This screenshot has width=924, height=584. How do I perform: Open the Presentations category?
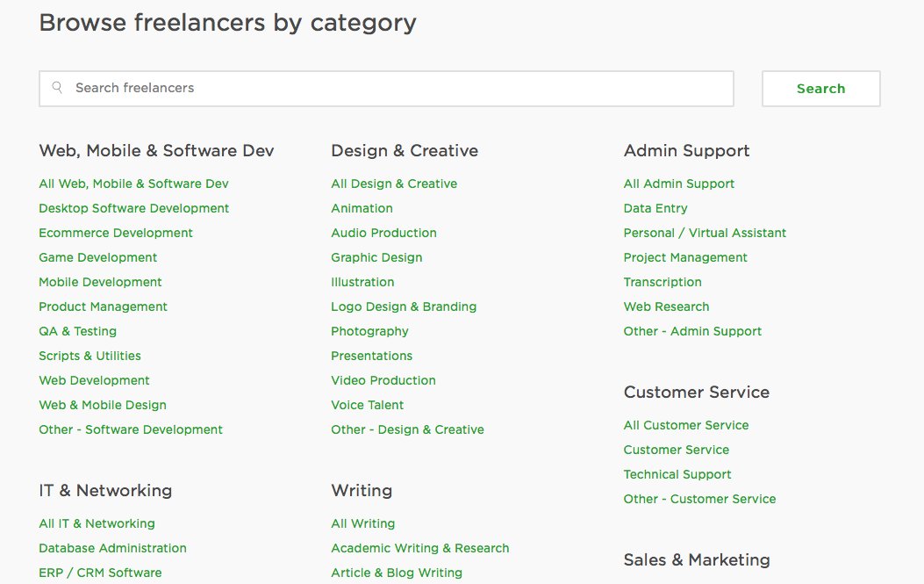372,356
